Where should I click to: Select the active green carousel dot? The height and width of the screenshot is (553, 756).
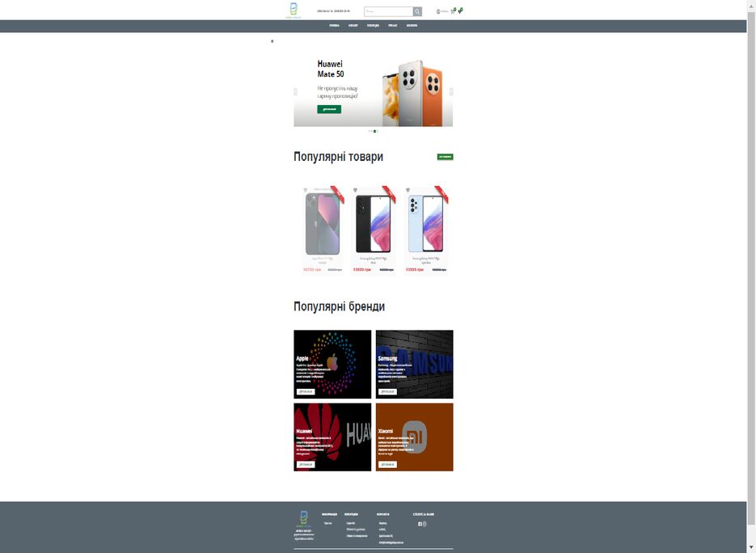point(374,131)
